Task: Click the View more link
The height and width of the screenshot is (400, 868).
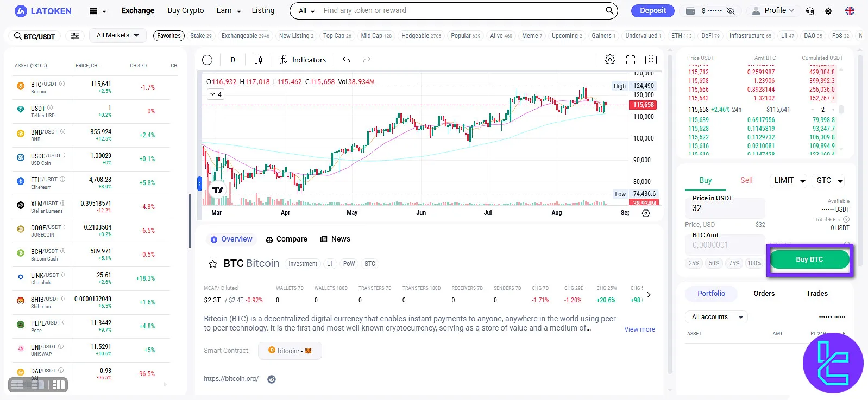Action: 639,329
